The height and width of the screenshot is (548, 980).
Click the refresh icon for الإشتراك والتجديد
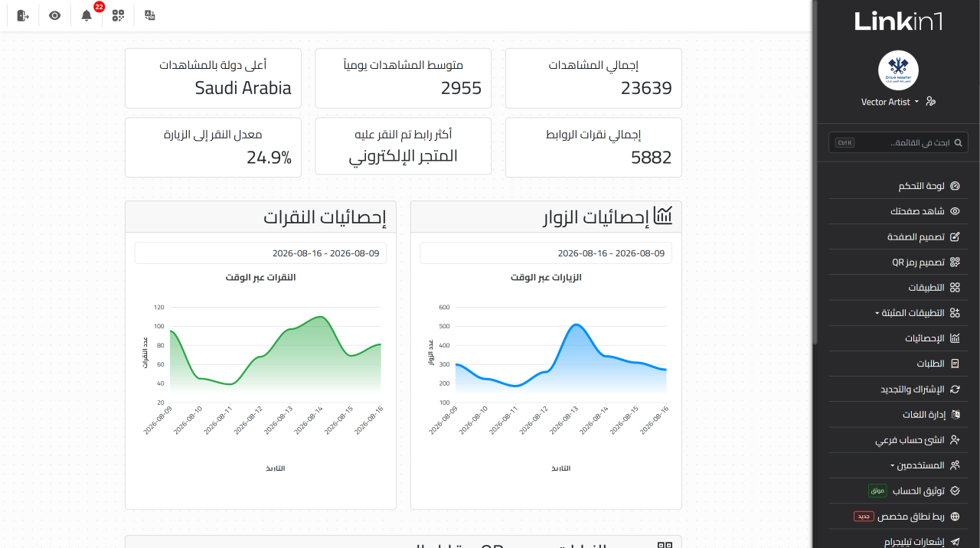click(x=955, y=389)
